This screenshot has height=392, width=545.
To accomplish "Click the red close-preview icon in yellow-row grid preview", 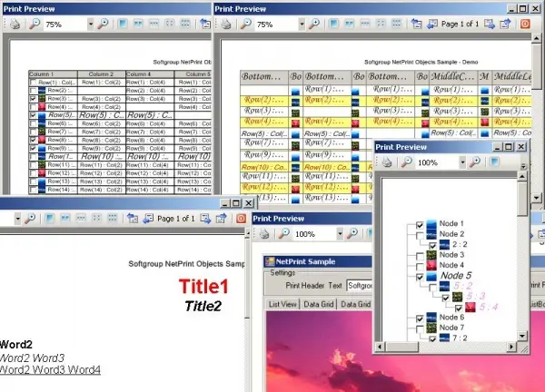I will (525, 24).
